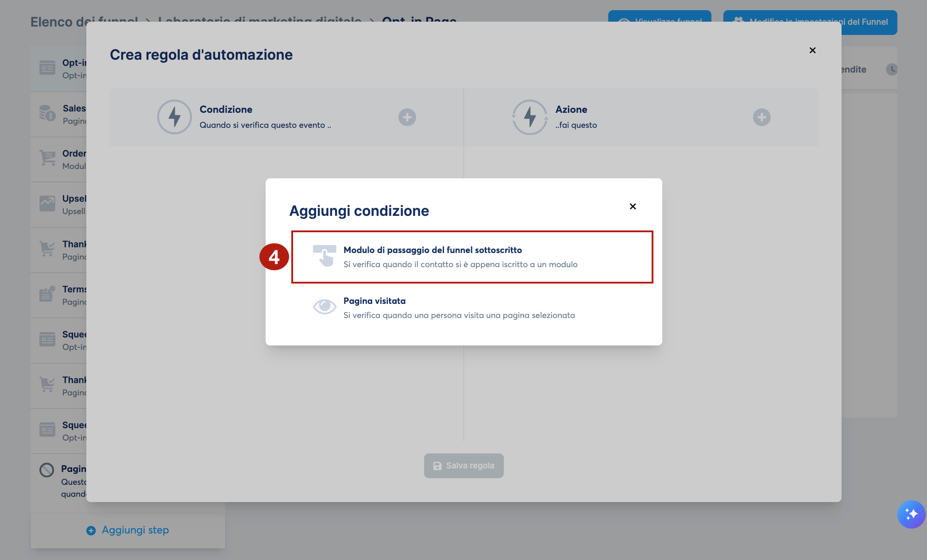Close the Crea regola d'automazione modal
Image resolution: width=927 pixels, height=560 pixels.
(812, 50)
